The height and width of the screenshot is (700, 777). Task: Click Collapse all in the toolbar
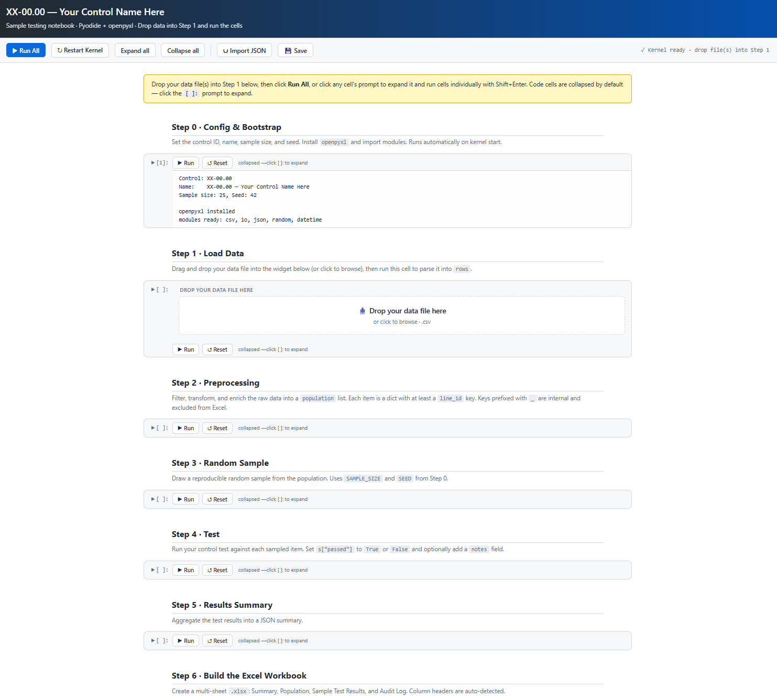coord(182,50)
